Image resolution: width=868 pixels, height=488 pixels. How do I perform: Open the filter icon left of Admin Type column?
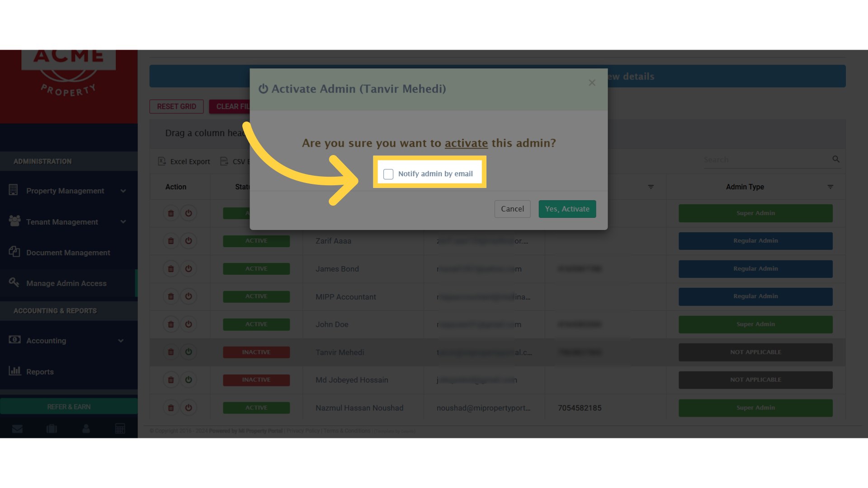coord(651,187)
